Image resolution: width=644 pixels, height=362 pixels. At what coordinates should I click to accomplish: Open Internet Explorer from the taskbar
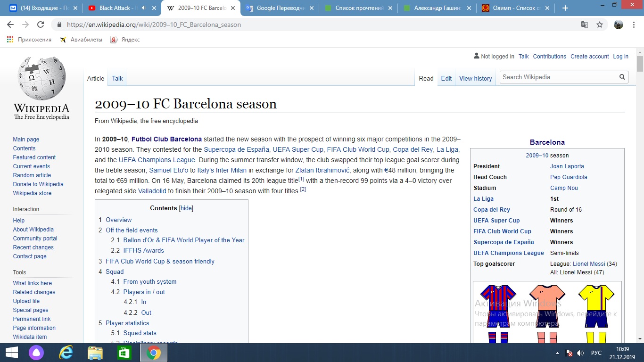pos(66,353)
